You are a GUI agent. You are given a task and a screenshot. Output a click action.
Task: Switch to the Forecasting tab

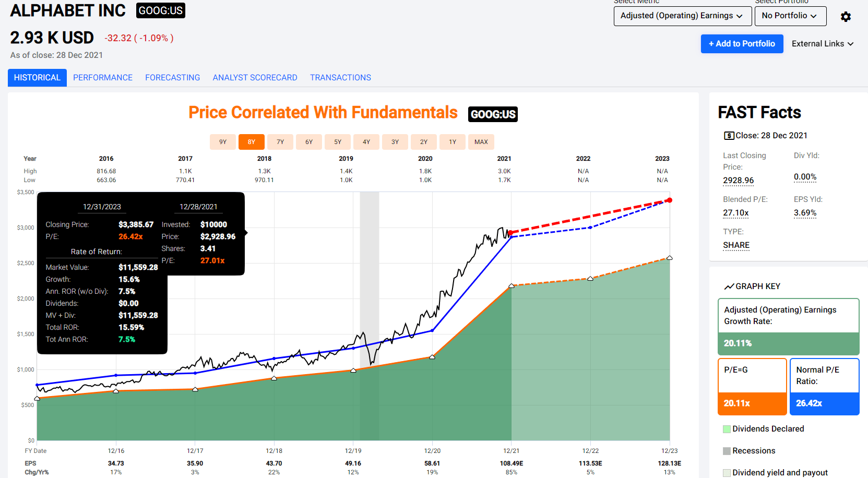172,78
